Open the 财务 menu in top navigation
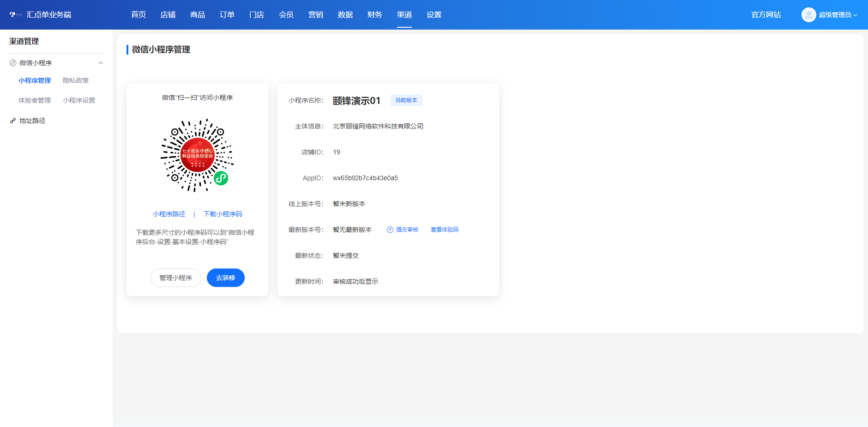This screenshot has width=868, height=427. [374, 14]
